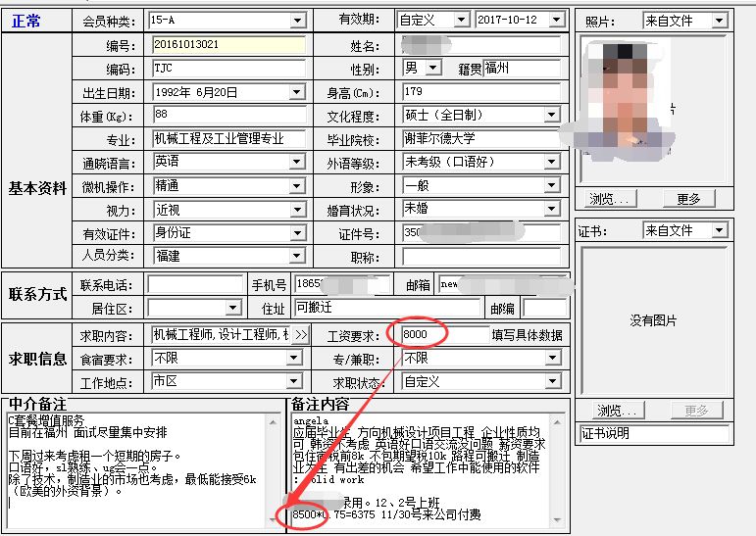756x536 pixels.
Task: Open the date dropdown showing 2017-10-12
Action: click(556, 20)
